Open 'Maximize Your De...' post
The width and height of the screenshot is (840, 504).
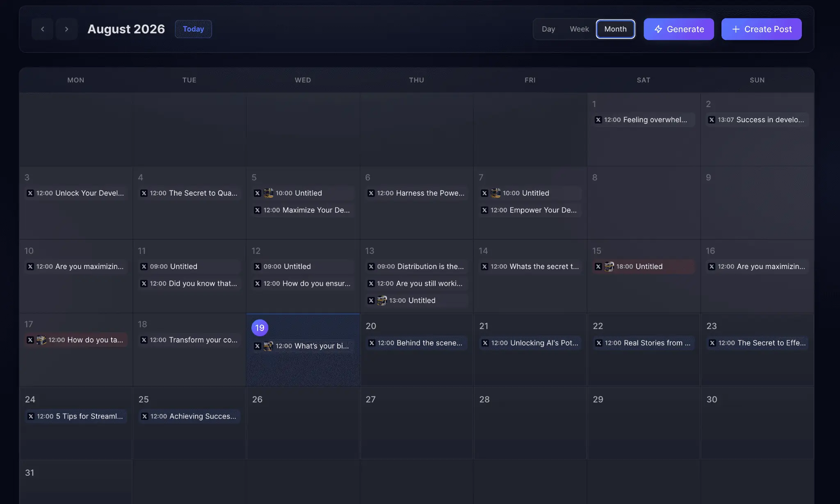[x=303, y=210]
